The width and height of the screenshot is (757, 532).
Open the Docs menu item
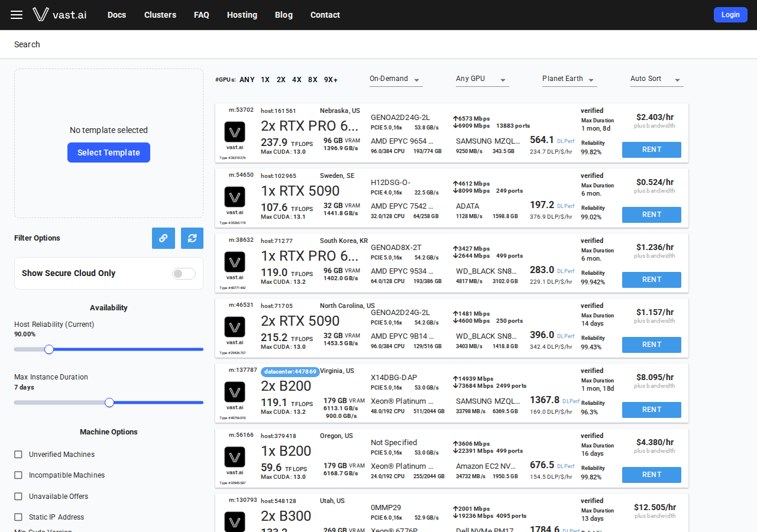pyautogui.click(x=117, y=15)
